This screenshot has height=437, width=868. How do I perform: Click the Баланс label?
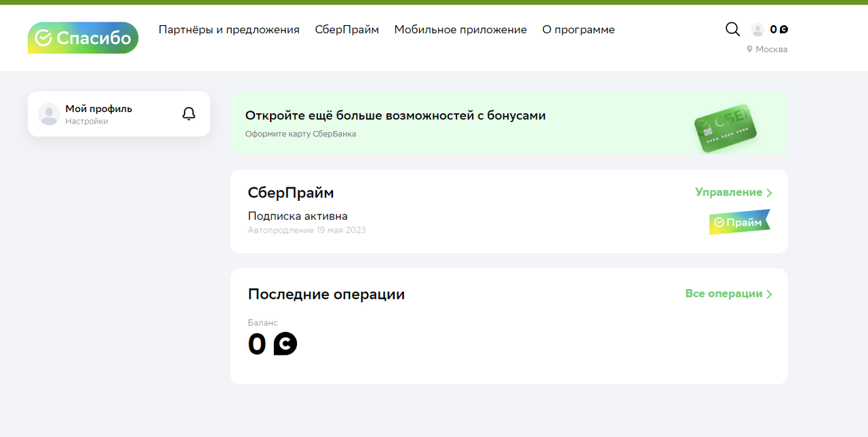263,323
